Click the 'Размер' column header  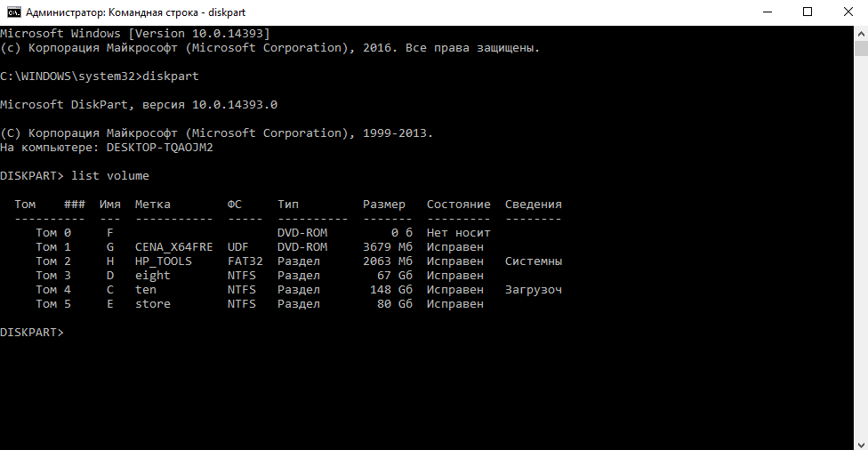pyautogui.click(x=383, y=205)
